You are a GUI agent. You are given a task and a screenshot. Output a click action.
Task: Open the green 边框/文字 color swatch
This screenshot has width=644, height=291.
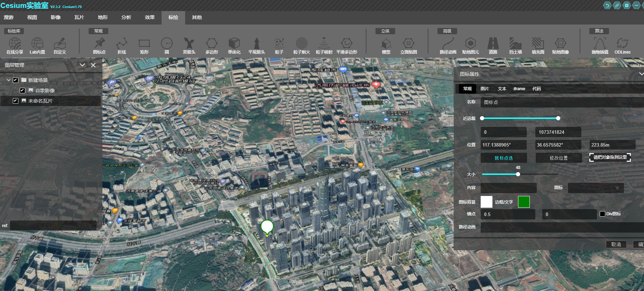click(524, 202)
